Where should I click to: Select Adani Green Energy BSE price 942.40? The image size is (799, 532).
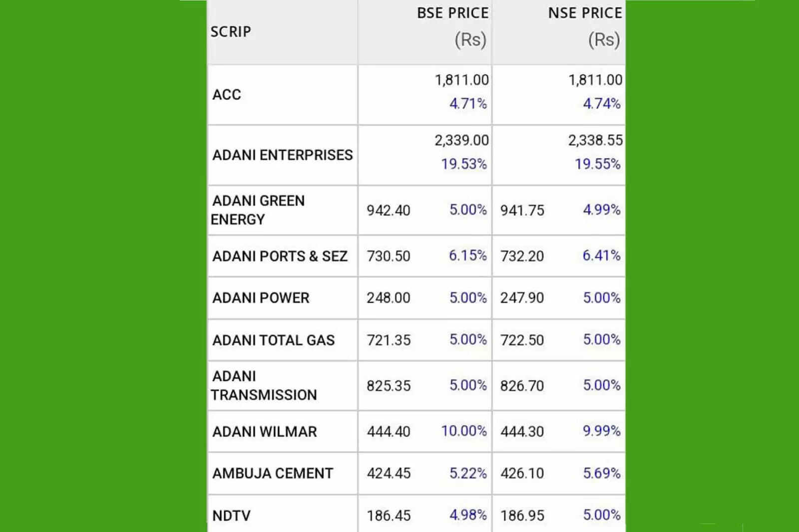[389, 211]
